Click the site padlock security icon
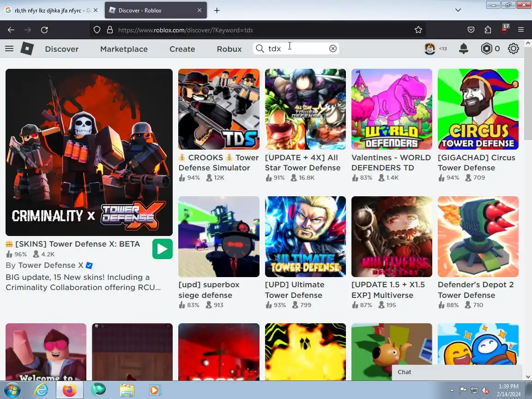 click(x=110, y=30)
